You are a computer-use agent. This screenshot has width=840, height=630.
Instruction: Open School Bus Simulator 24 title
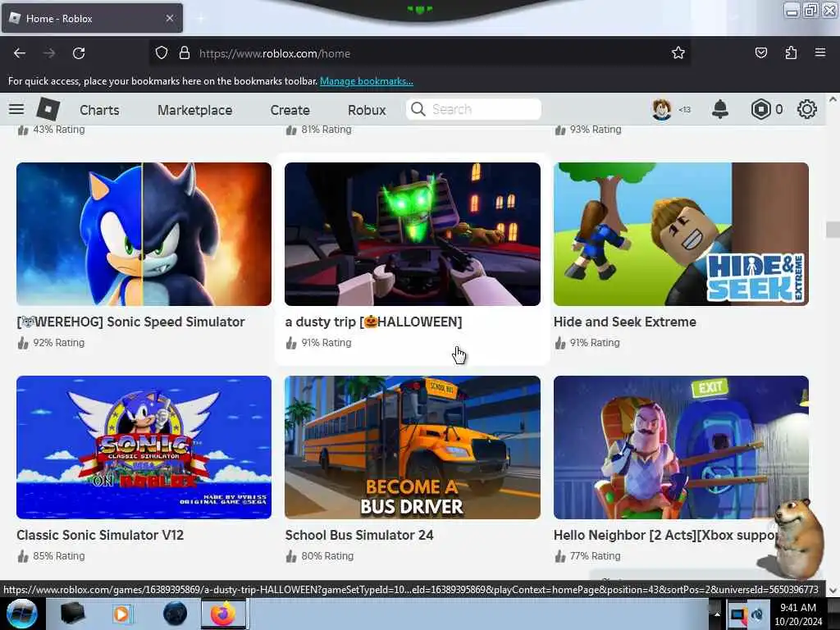(359, 535)
